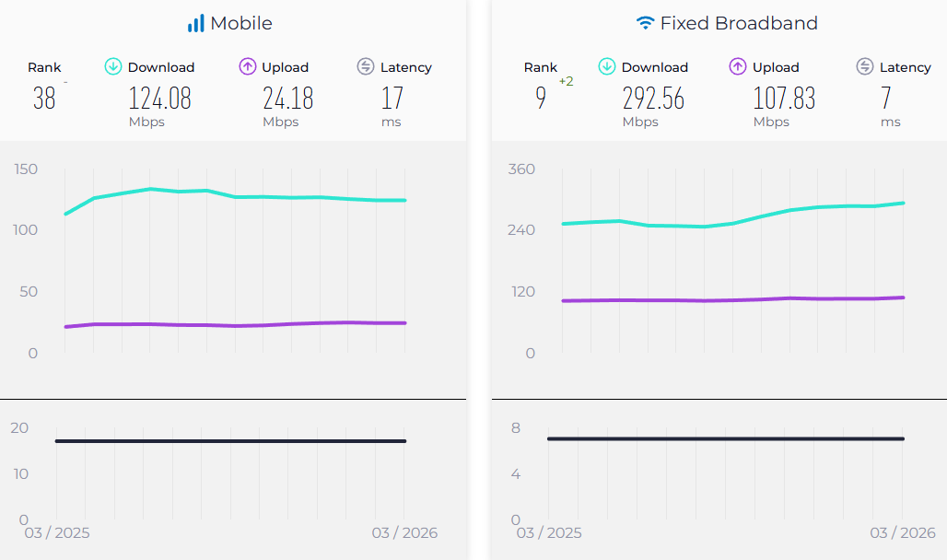Click the Mobile purple upload chart line
Screen dimensions: 947x560
[235, 325]
